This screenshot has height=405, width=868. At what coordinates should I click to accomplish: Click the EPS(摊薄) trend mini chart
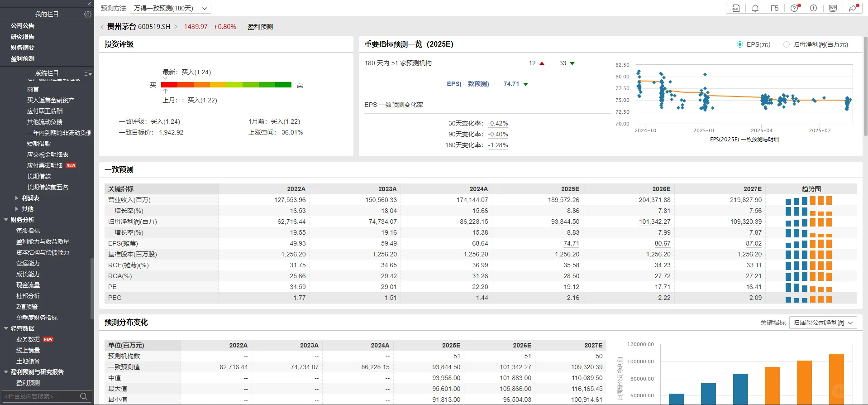[809, 244]
